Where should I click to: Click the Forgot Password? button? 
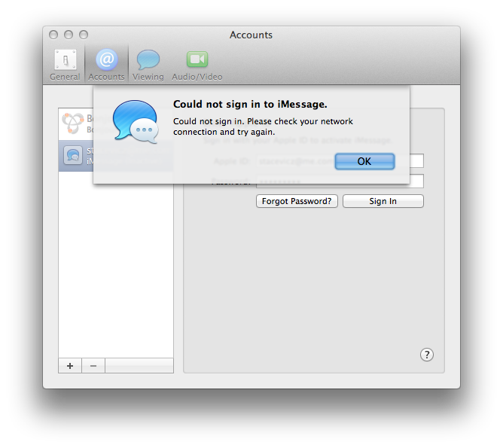[297, 201]
